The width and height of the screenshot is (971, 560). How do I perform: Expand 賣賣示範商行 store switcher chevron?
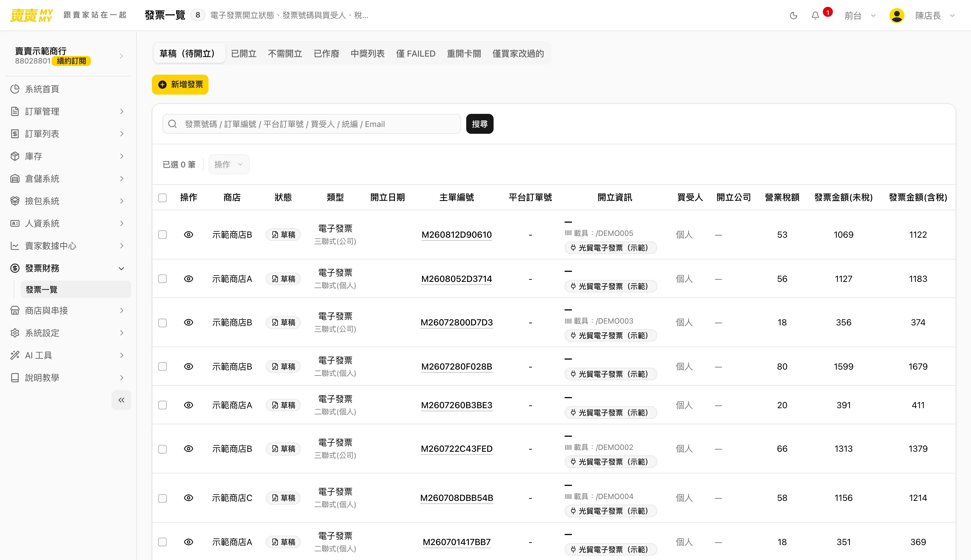click(121, 56)
